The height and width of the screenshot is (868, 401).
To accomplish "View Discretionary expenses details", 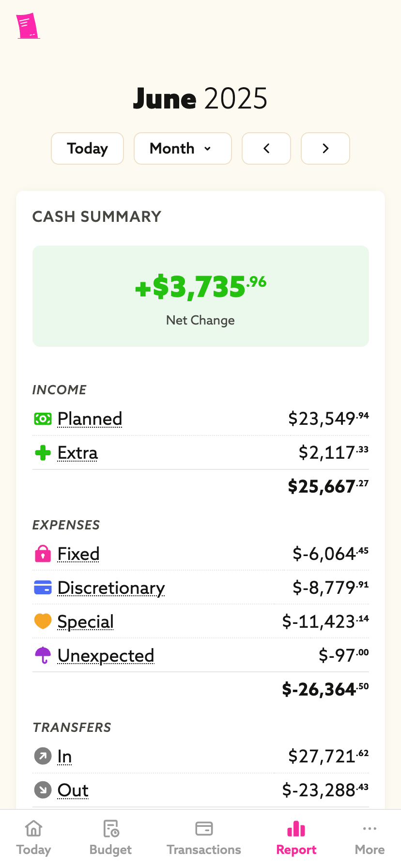I will (111, 588).
